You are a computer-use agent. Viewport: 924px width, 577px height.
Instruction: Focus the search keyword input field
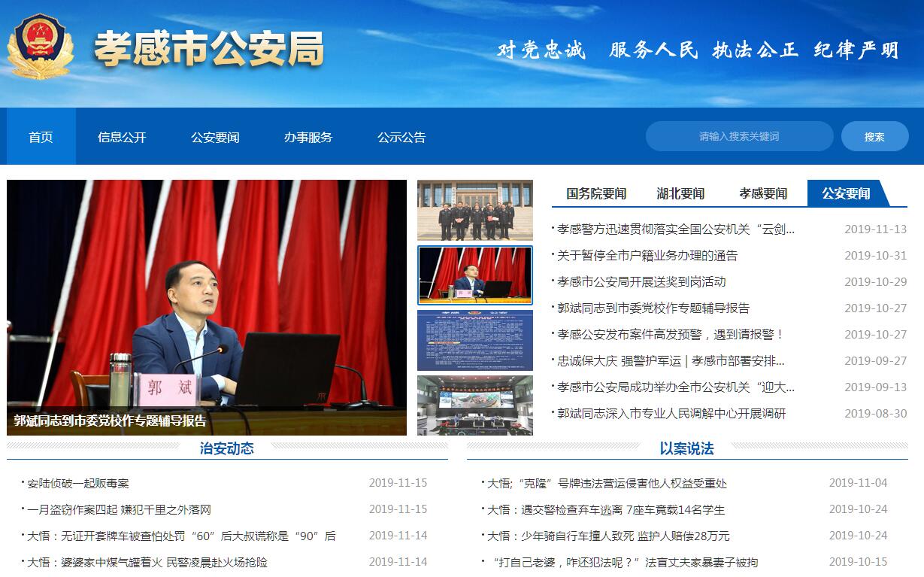coord(739,136)
